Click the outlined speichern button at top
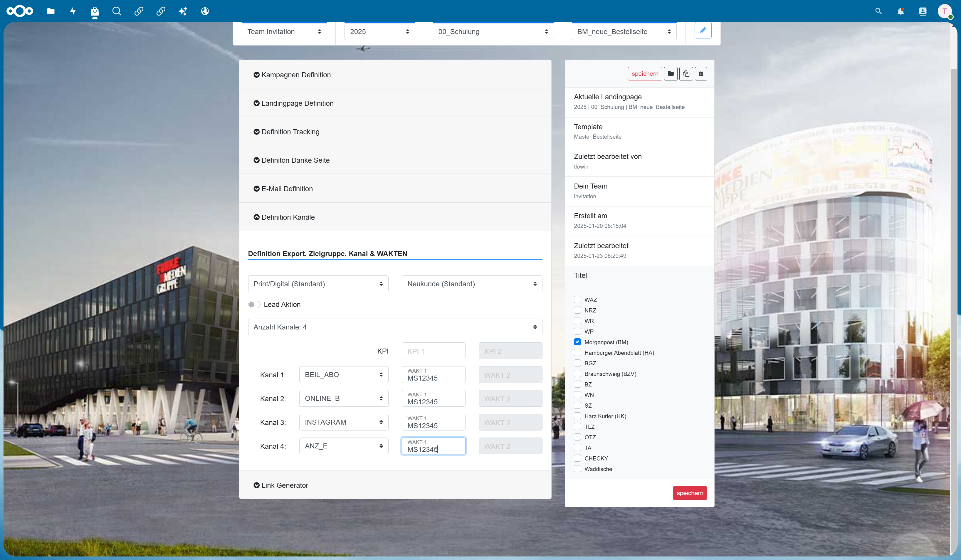The image size is (961, 560). pyautogui.click(x=645, y=74)
